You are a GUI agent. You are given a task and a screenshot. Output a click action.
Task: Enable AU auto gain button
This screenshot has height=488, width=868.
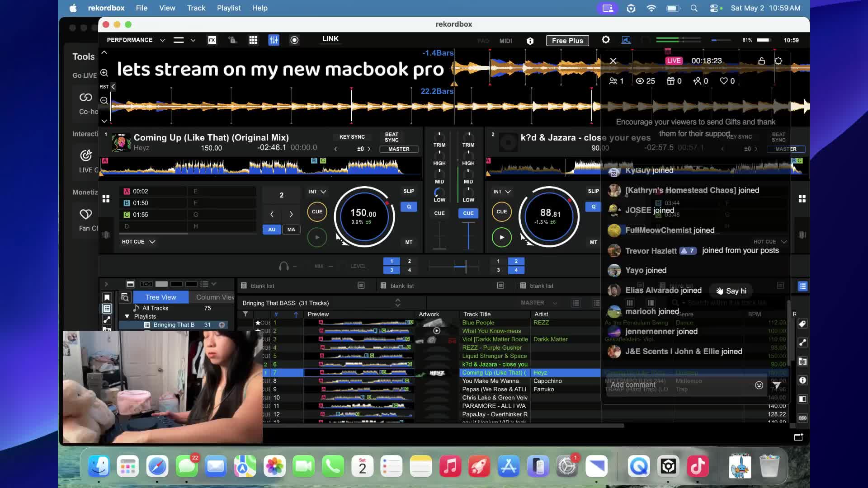pyautogui.click(x=271, y=230)
